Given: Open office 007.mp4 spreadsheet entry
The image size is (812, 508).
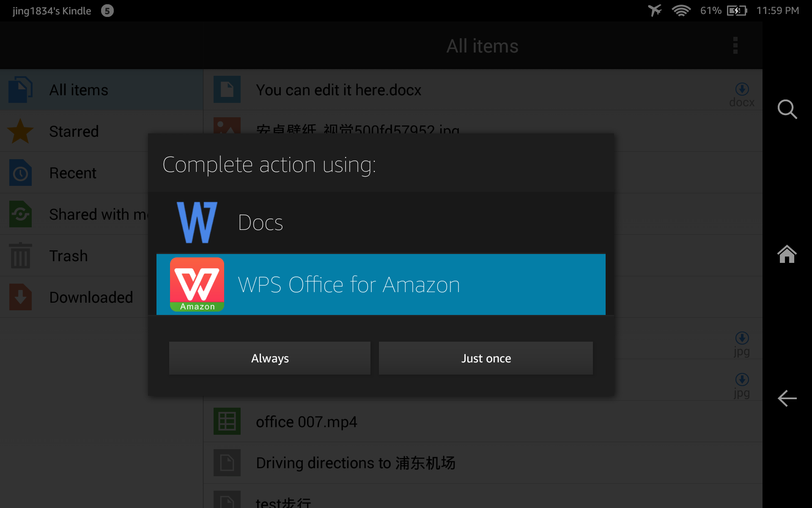Looking at the screenshot, I should click(307, 421).
